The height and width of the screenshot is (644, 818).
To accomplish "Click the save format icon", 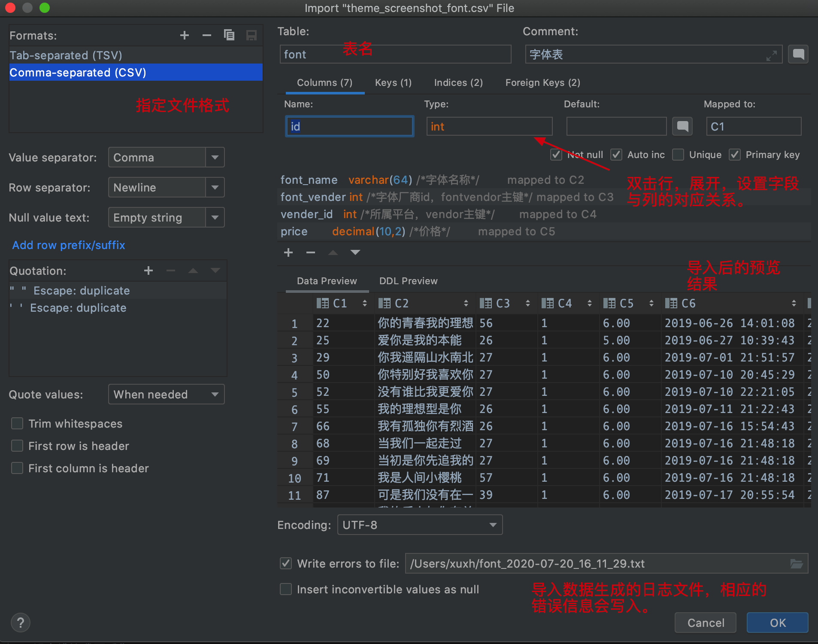I will coord(251,35).
